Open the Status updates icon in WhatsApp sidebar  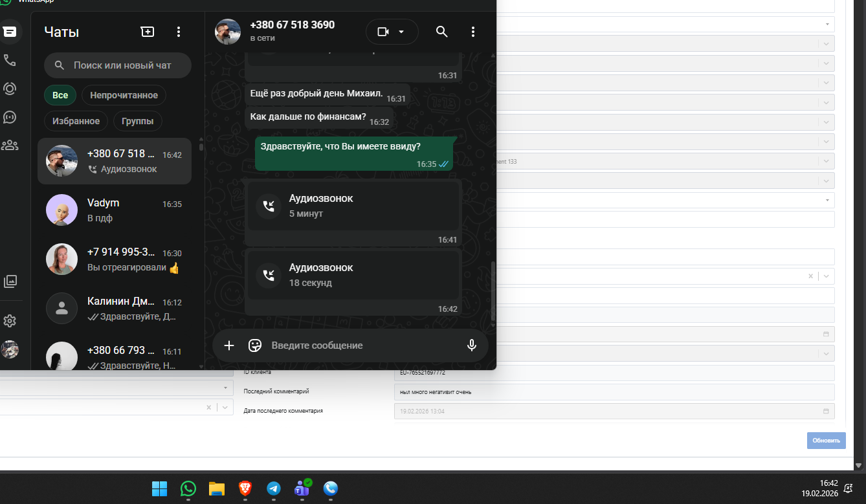coord(10,89)
